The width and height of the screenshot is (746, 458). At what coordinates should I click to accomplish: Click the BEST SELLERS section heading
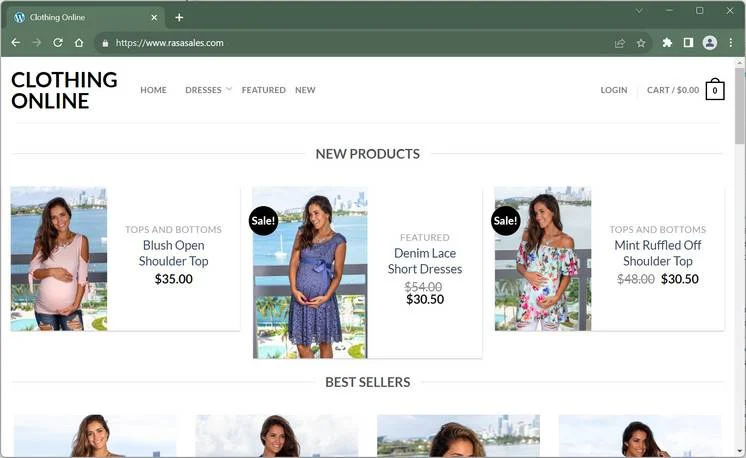(x=368, y=382)
